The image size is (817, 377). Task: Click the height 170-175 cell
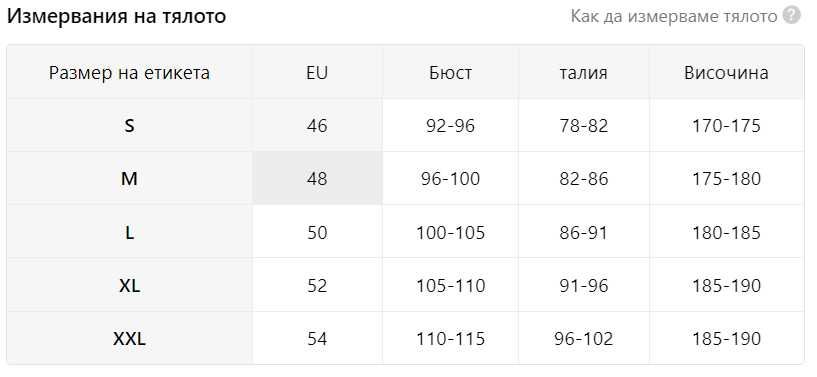726,125
